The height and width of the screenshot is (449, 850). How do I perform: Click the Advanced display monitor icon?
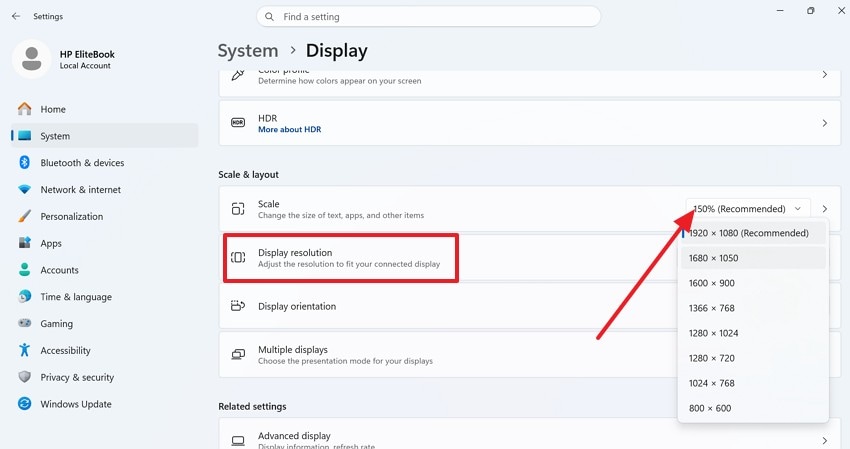(x=238, y=440)
